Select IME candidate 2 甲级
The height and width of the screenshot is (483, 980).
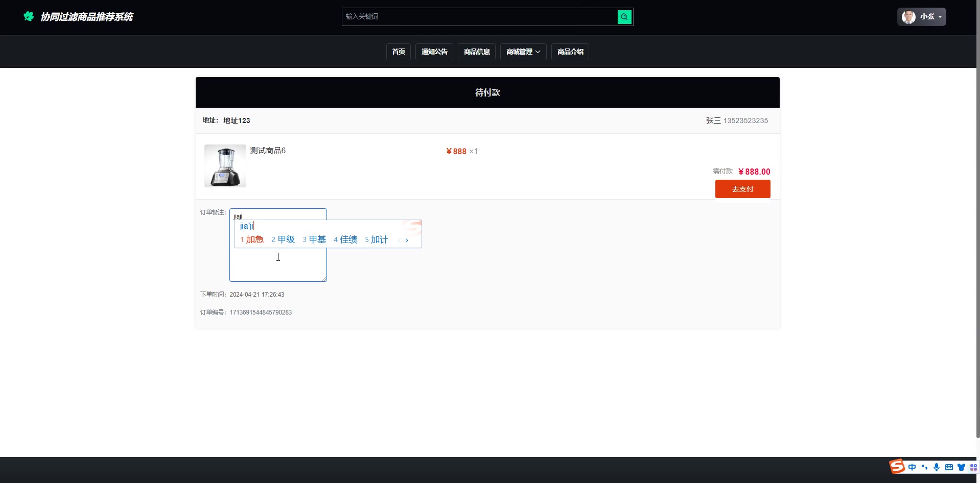tap(283, 239)
